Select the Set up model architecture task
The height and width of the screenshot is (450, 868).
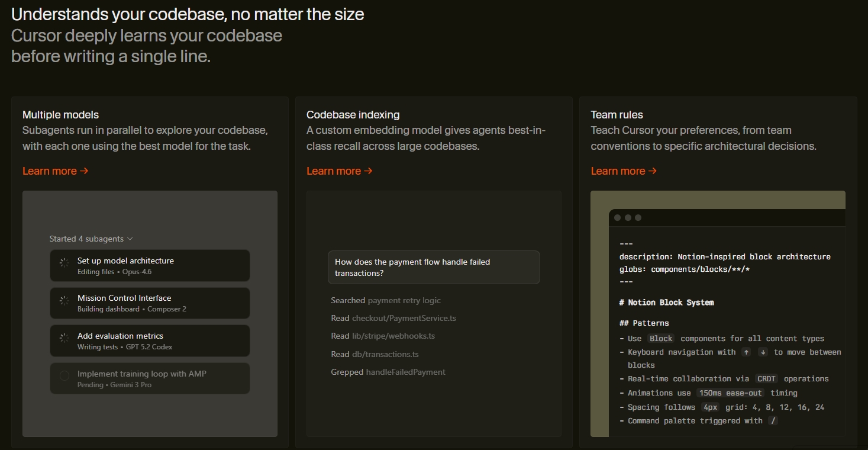tap(150, 265)
